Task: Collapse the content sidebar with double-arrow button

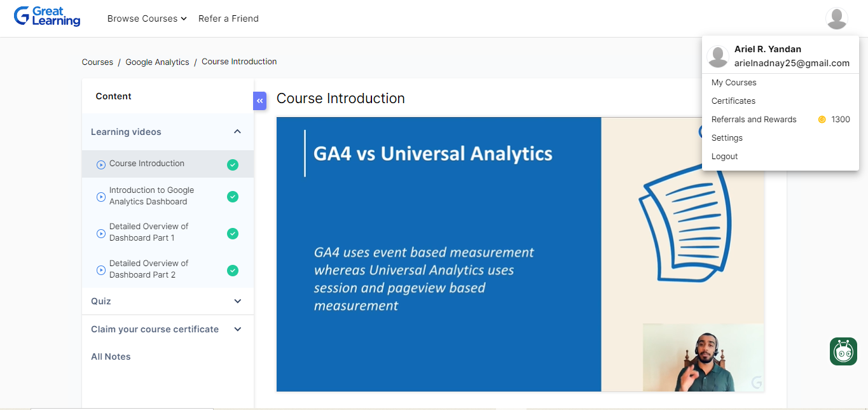Action: (259, 101)
